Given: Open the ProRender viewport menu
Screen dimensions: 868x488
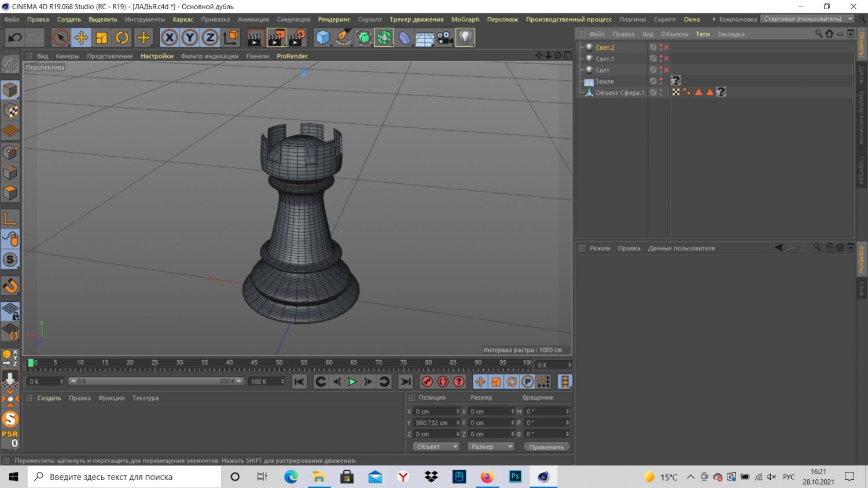Looking at the screenshot, I should tap(292, 56).
